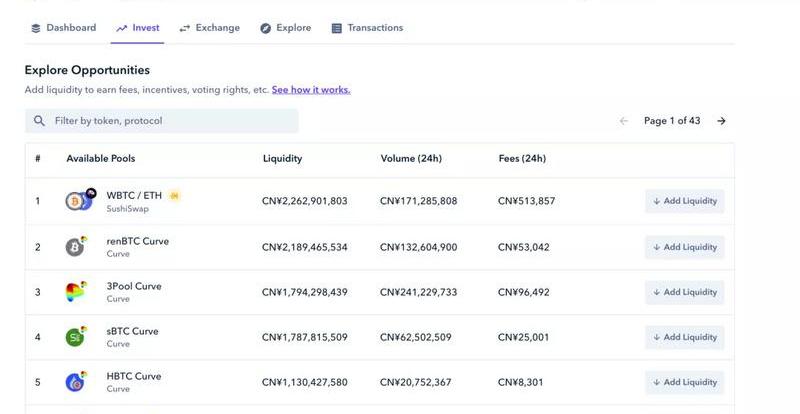The width and height of the screenshot is (800, 414).
Task: Click the previous page left arrow
Action: 623,121
